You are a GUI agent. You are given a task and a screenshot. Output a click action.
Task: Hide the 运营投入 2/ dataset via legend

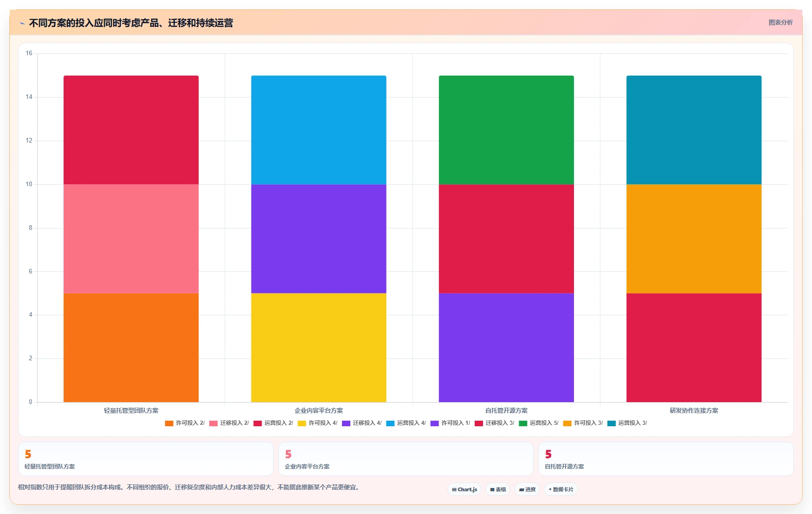[273, 423]
